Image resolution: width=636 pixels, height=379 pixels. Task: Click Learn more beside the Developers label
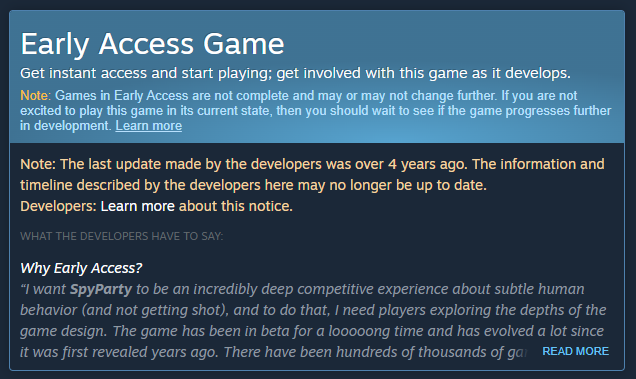point(138,206)
